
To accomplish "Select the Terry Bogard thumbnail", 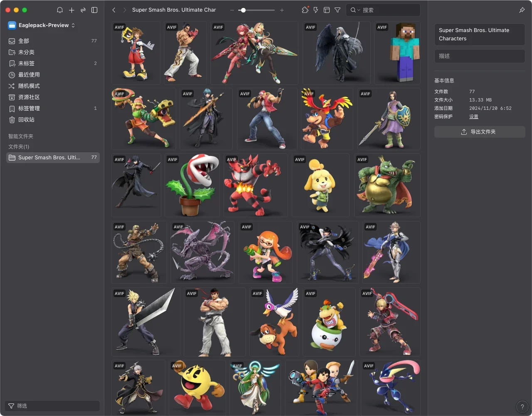I will point(267,119).
